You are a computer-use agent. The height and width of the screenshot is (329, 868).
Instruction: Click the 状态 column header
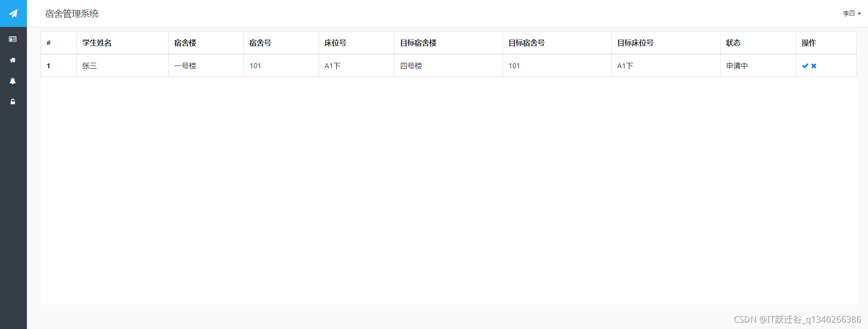coord(733,43)
